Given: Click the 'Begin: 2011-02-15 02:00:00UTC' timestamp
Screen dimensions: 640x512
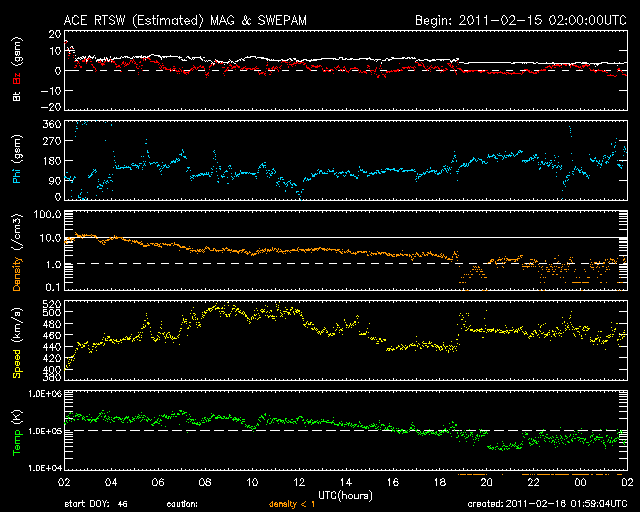Looking at the screenshot, I should [x=521, y=20].
